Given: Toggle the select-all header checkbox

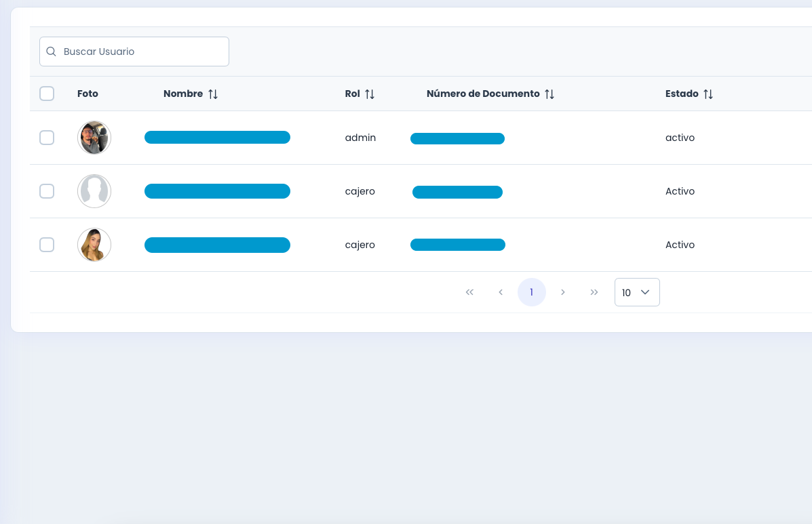Looking at the screenshot, I should pyautogui.click(x=47, y=94).
